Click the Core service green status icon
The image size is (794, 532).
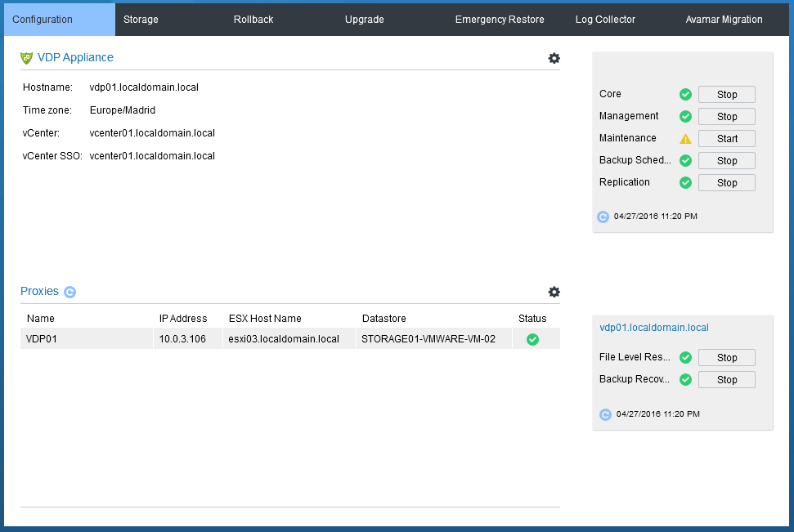click(685, 94)
